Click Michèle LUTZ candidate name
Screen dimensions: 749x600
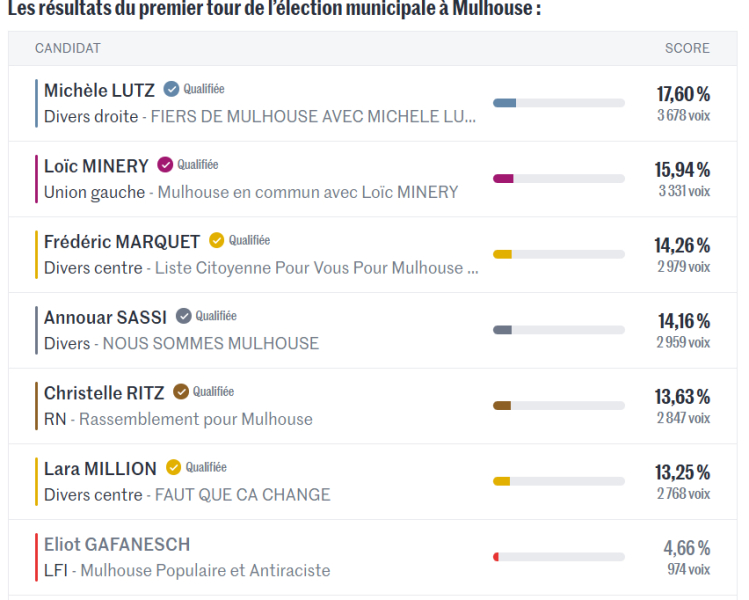pyautogui.click(x=99, y=91)
